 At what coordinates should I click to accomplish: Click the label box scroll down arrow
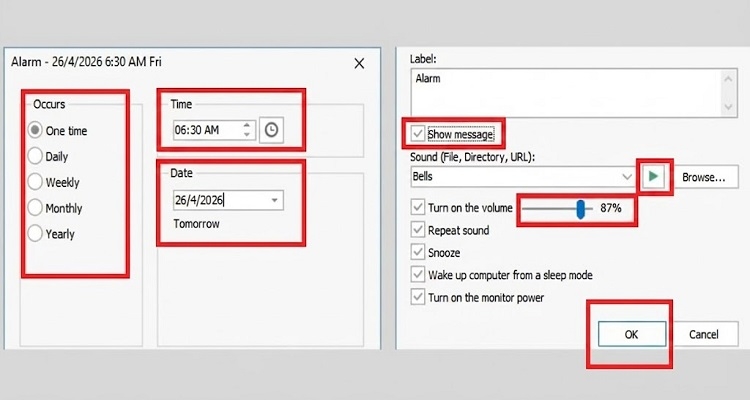(x=728, y=107)
